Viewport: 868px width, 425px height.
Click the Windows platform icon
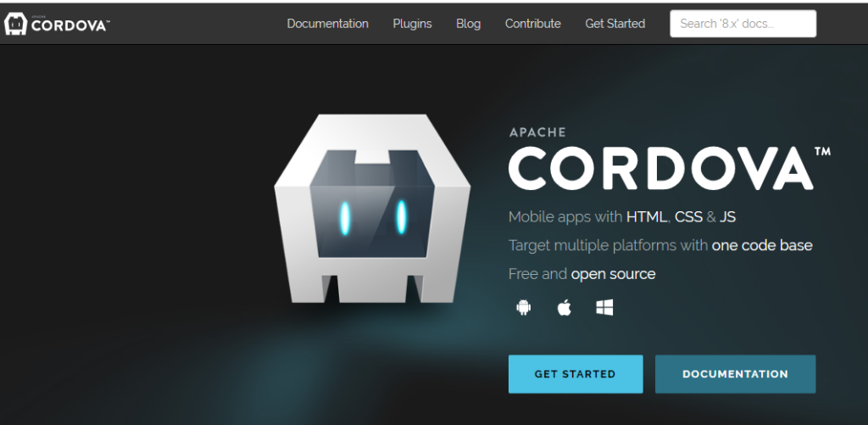[x=604, y=308]
